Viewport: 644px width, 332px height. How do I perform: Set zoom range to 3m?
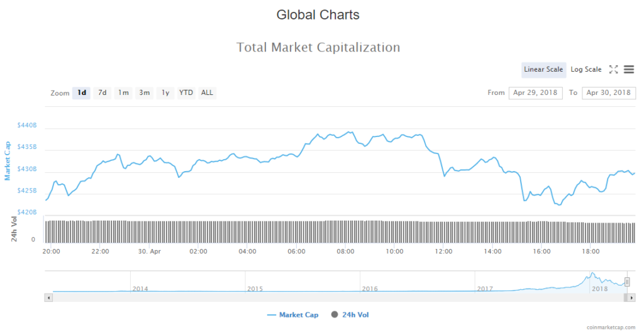pyautogui.click(x=145, y=93)
